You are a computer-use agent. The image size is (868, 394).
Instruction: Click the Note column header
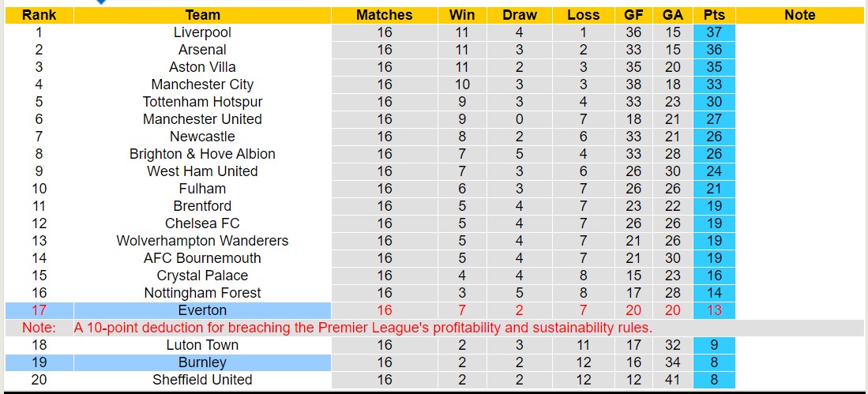[x=799, y=15]
